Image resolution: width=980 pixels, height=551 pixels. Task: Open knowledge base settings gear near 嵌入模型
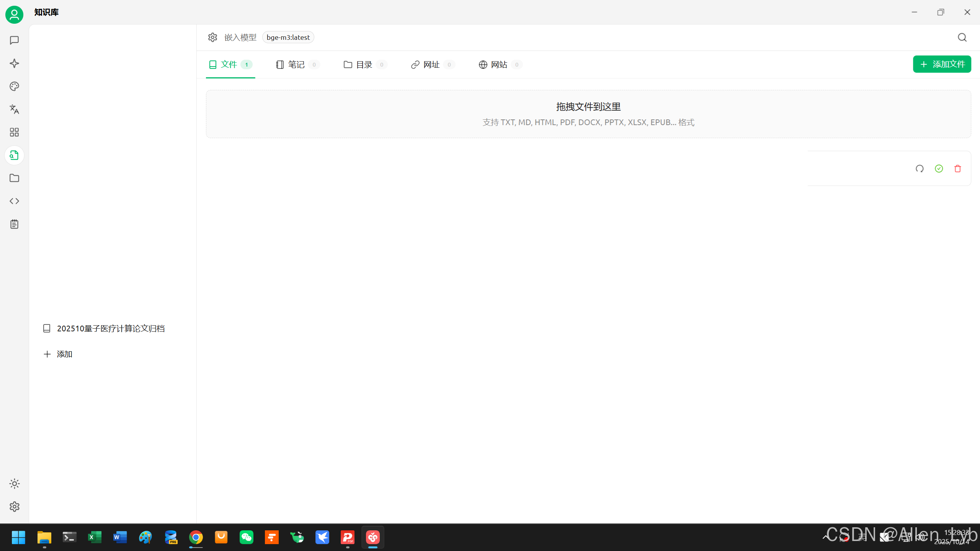coord(212,37)
